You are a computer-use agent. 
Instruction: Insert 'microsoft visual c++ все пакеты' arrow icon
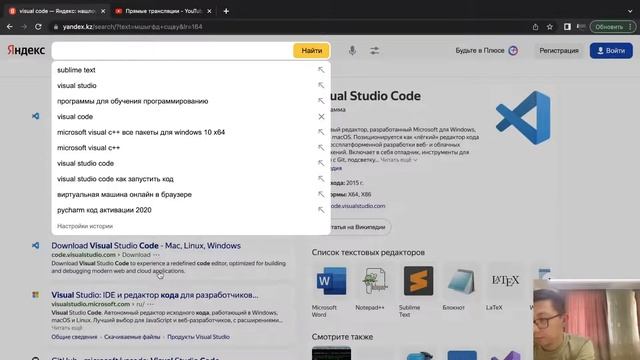click(x=321, y=132)
